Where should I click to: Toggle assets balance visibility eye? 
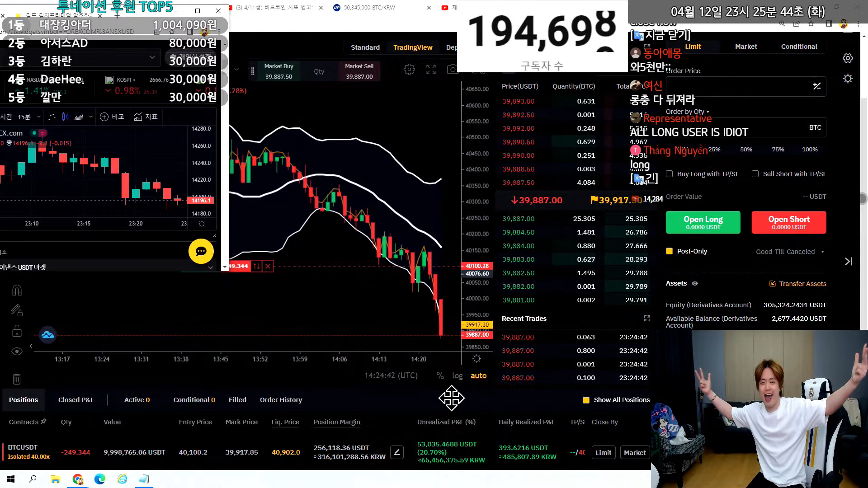695,283
